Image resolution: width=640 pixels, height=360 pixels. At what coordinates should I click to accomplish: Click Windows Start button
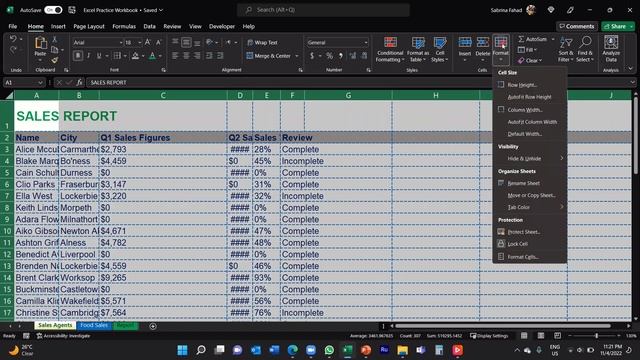pyautogui.click(x=182, y=350)
